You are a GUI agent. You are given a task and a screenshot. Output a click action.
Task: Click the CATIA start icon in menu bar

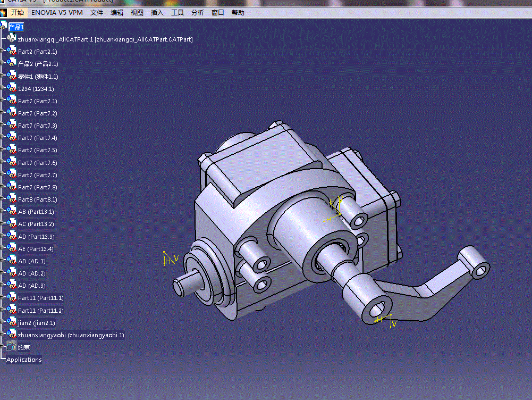tap(3, 13)
